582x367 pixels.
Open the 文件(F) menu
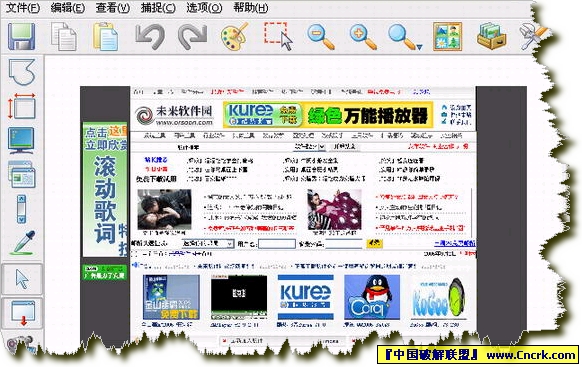tap(23, 7)
